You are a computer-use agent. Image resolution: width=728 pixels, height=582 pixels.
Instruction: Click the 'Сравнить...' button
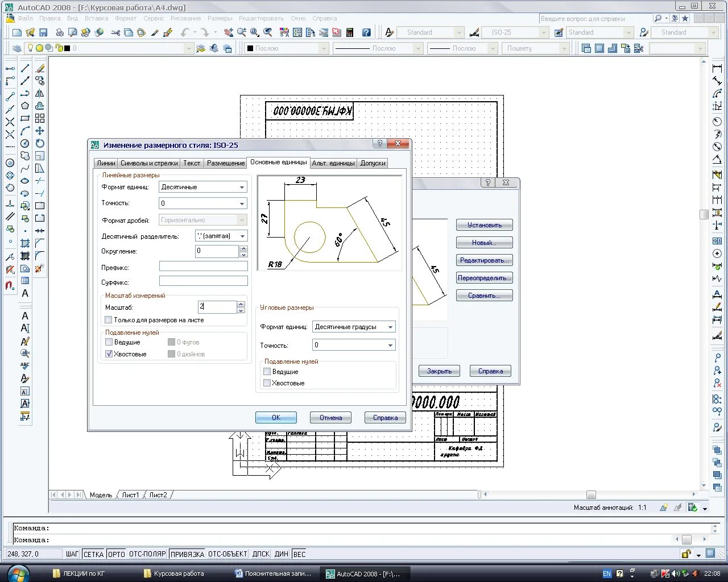(485, 296)
